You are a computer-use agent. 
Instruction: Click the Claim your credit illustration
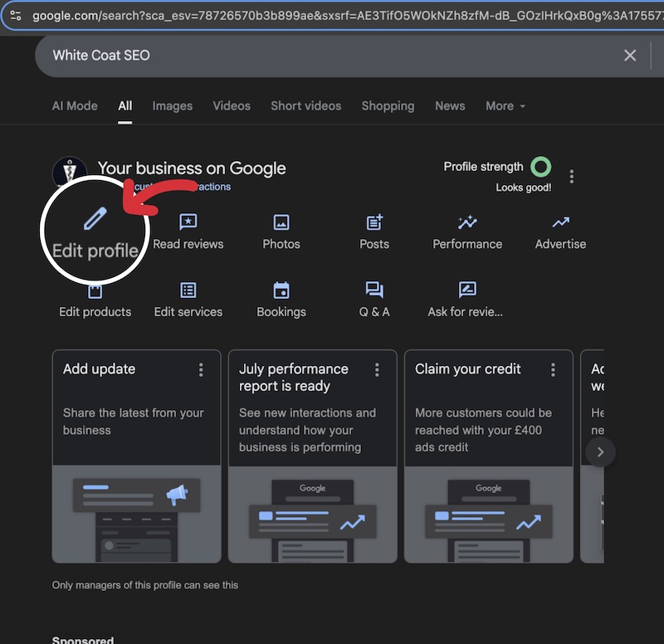tap(489, 515)
